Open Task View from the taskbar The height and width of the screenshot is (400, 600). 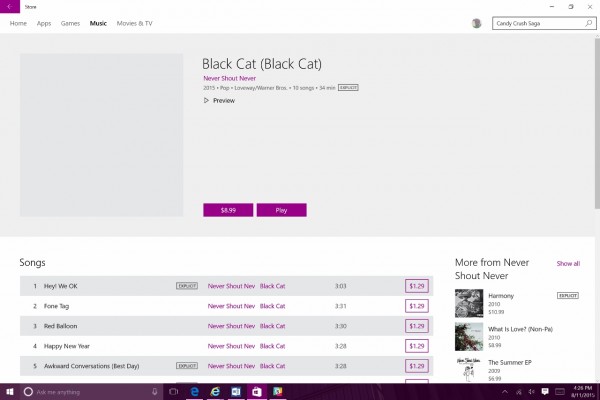(x=174, y=392)
